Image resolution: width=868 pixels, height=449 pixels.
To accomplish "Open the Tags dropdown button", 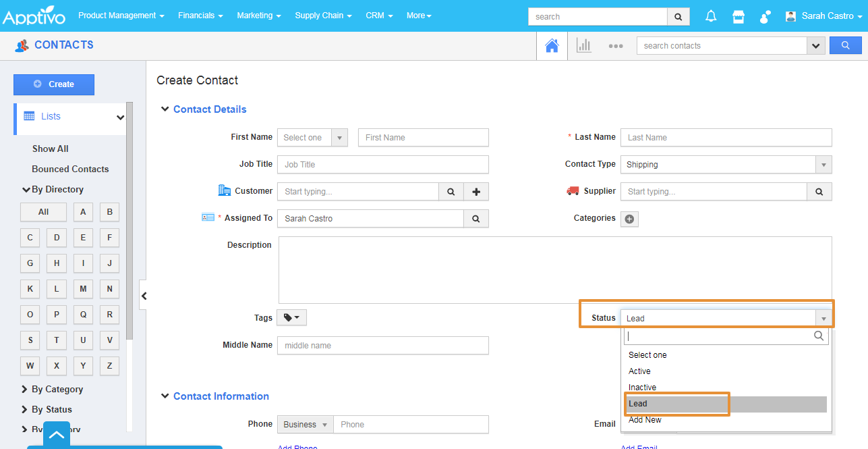I will [291, 317].
